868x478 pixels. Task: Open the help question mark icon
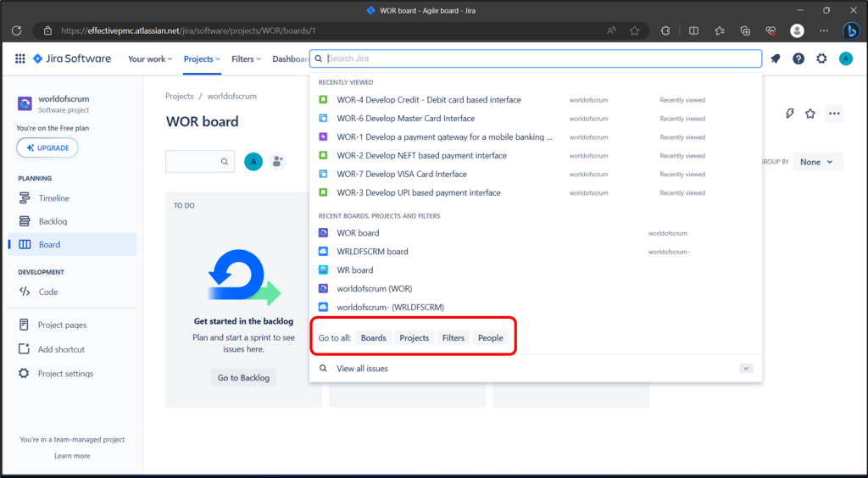coord(798,58)
